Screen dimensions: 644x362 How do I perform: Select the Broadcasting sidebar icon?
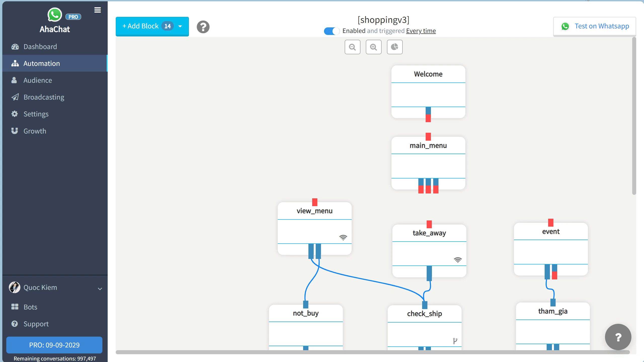tap(15, 97)
